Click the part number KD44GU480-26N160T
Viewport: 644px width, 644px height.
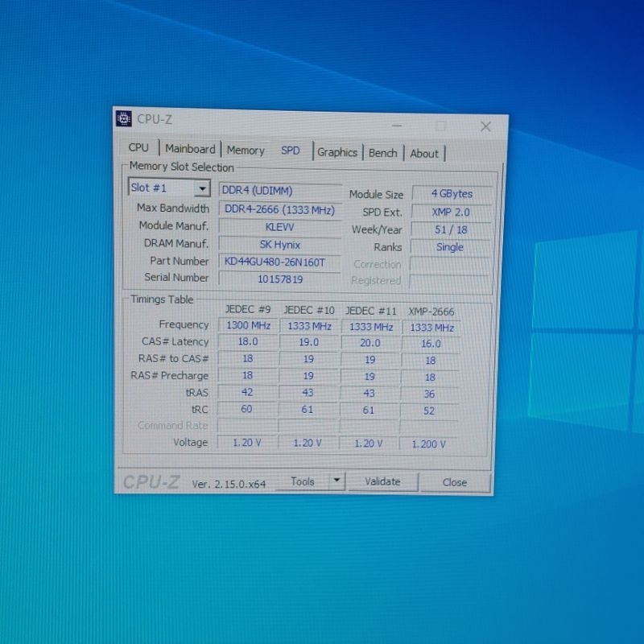point(279,262)
